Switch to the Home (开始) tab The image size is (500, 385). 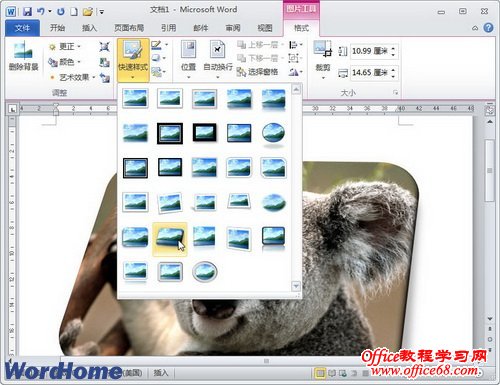tap(57, 28)
